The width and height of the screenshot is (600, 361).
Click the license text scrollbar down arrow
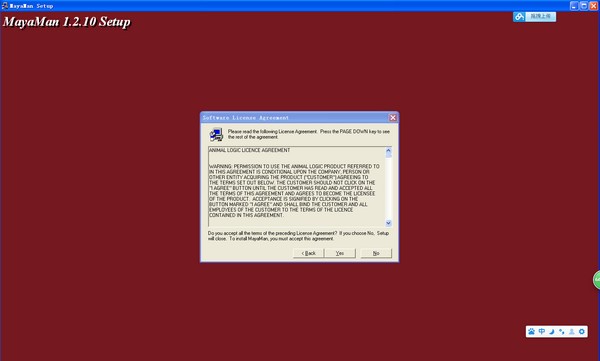pyautogui.click(x=388, y=223)
